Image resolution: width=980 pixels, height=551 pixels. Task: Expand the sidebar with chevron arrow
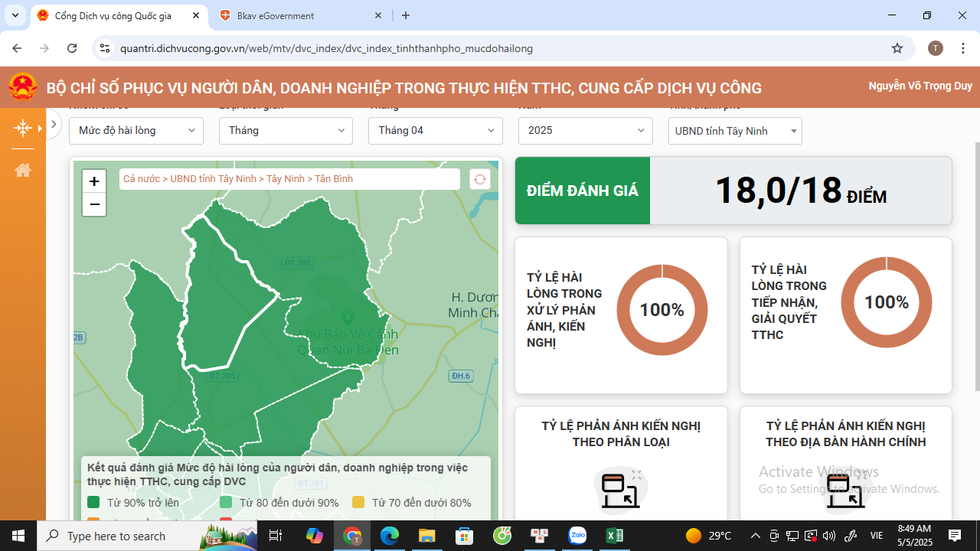(x=54, y=124)
